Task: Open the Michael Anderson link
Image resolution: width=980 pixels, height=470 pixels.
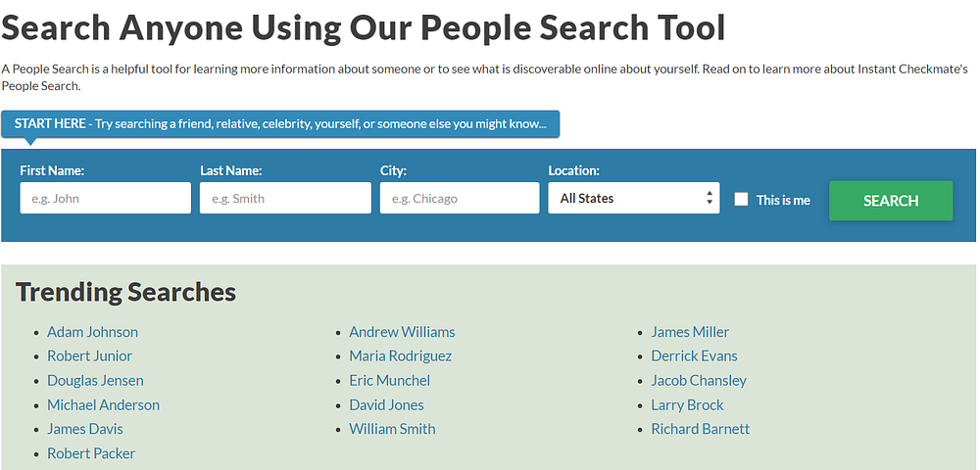Action: click(x=103, y=404)
